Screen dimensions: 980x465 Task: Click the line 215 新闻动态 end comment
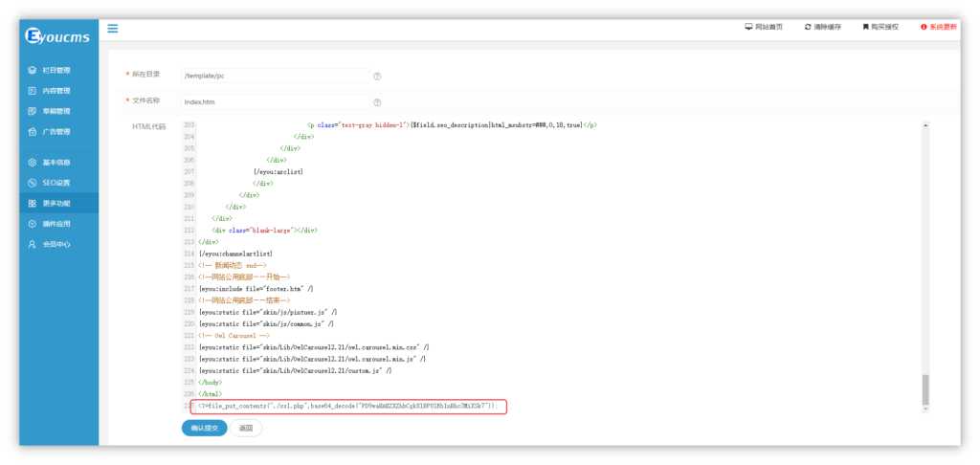(233, 265)
